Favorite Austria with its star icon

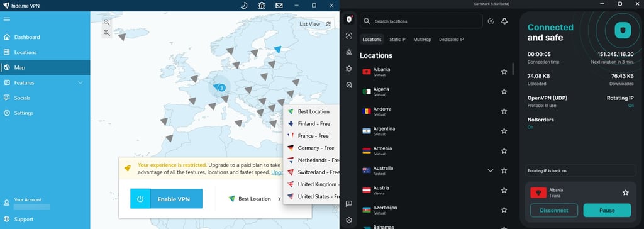[504, 191]
